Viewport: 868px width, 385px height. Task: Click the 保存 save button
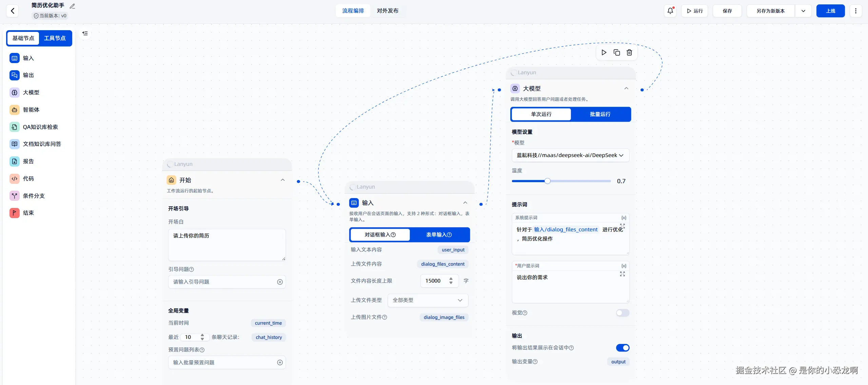pyautogui.click(x=727, y=11)
